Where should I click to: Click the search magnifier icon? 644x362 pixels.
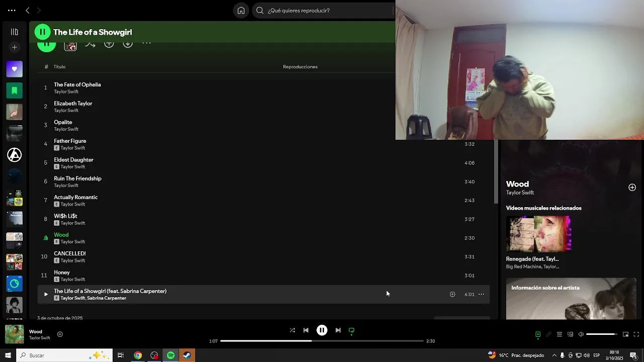click(x=260, y=11)
